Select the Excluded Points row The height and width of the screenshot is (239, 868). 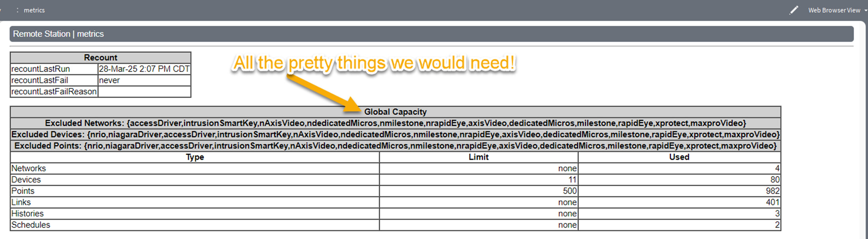(395, 146)
